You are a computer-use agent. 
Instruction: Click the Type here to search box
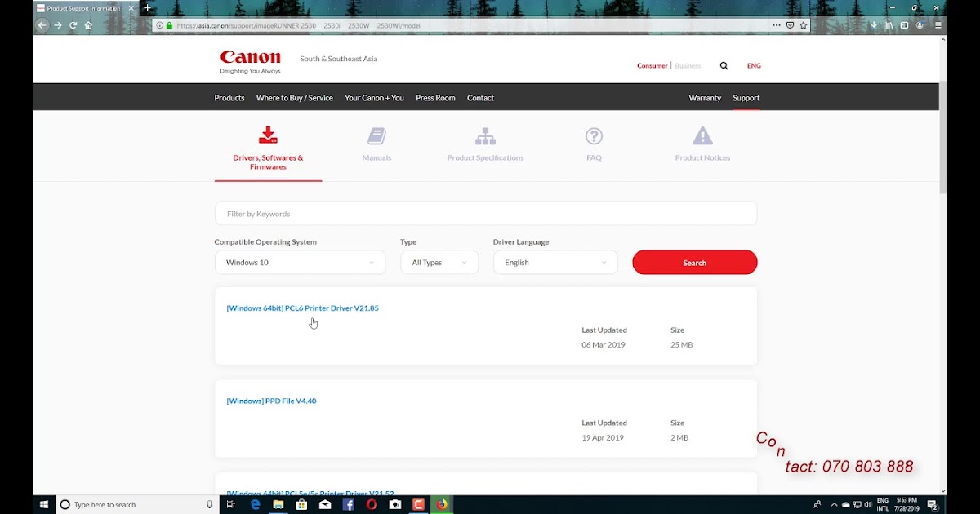tap(136, 505)
